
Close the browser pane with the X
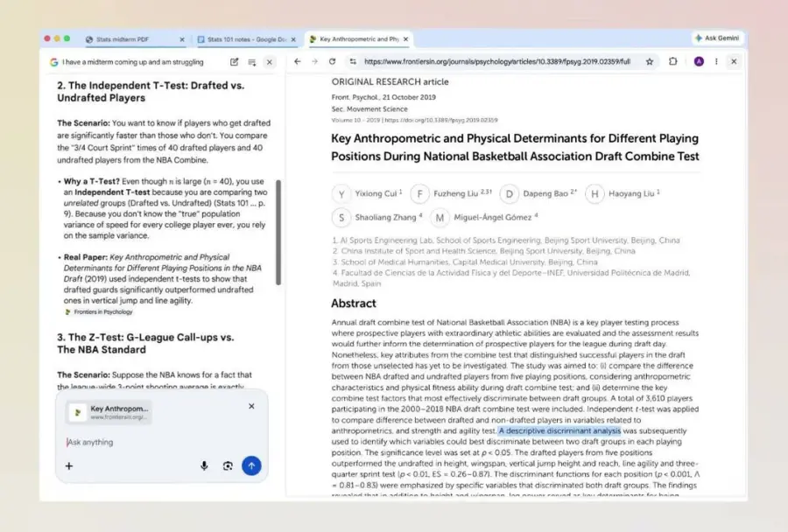734,61
